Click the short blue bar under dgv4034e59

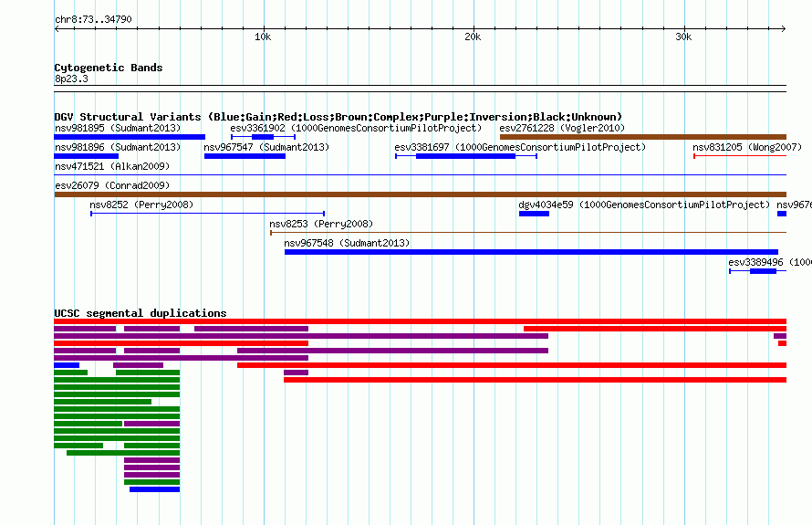[534, 214]
